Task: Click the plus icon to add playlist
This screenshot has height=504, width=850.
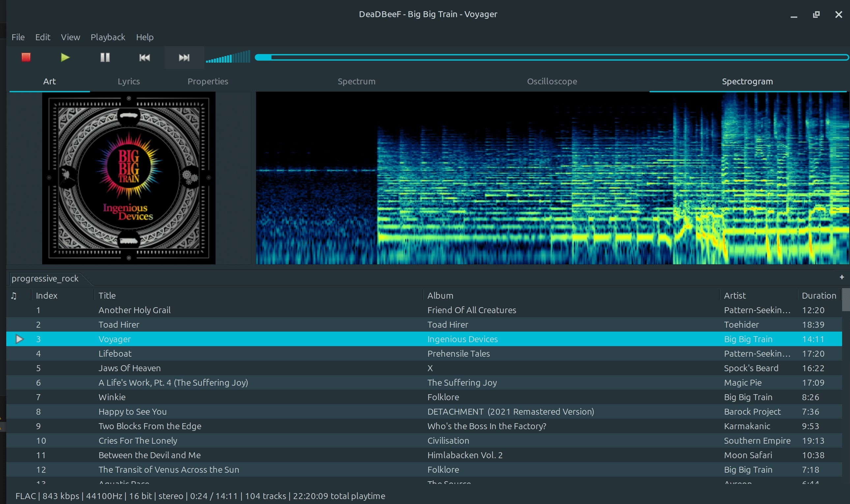Action: [841, 277]
